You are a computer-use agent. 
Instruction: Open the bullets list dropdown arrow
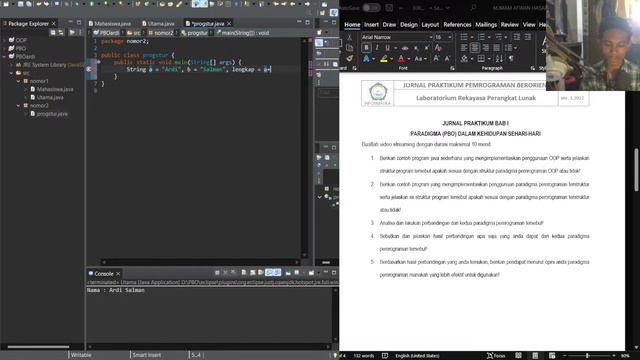tap(472, 37)
